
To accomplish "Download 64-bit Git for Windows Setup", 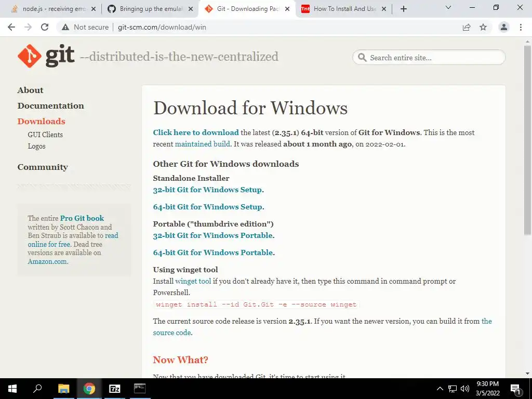I will coord(208,207).
